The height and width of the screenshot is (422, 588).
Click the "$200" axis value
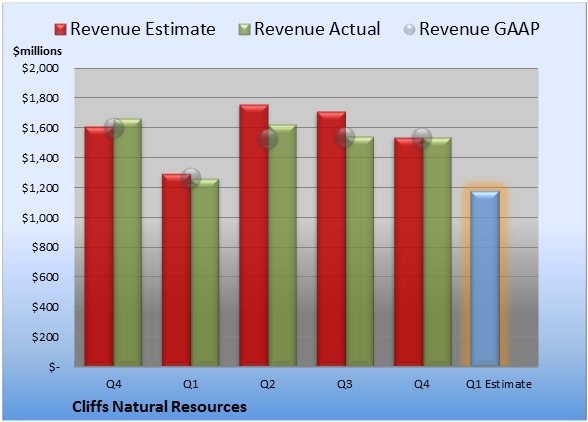point(45,337)
